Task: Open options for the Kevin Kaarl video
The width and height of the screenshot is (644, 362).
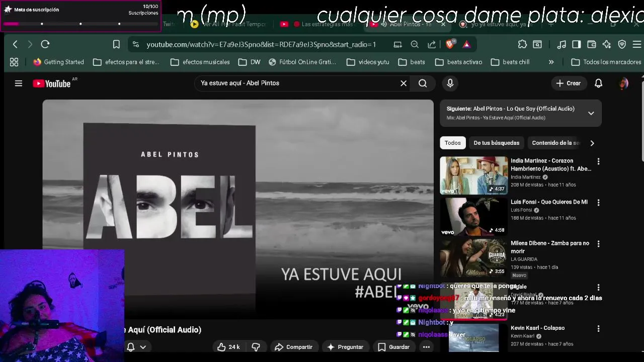Action: pyautogui.click(x=598, y=328)
